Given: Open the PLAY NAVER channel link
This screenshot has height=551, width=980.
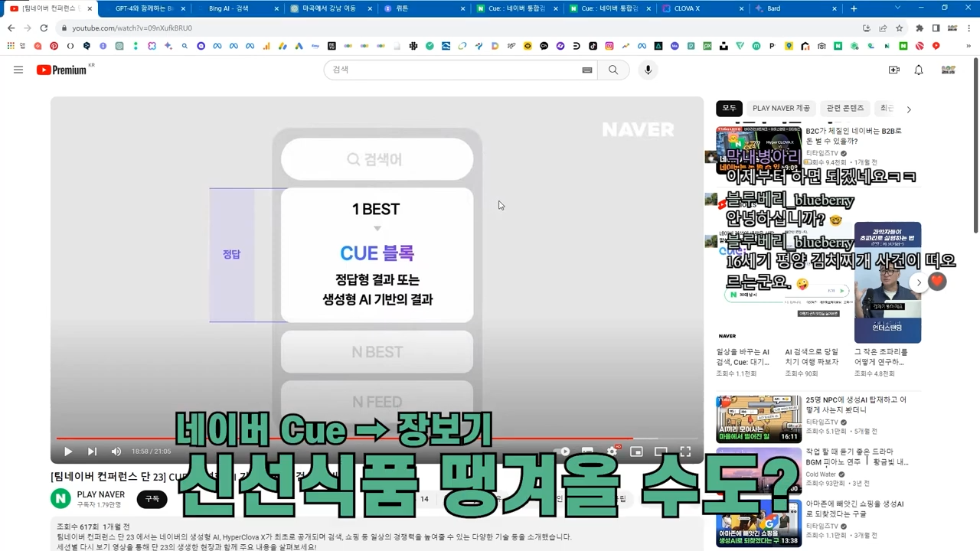Looking at the screenshot, I should [100, 494].
